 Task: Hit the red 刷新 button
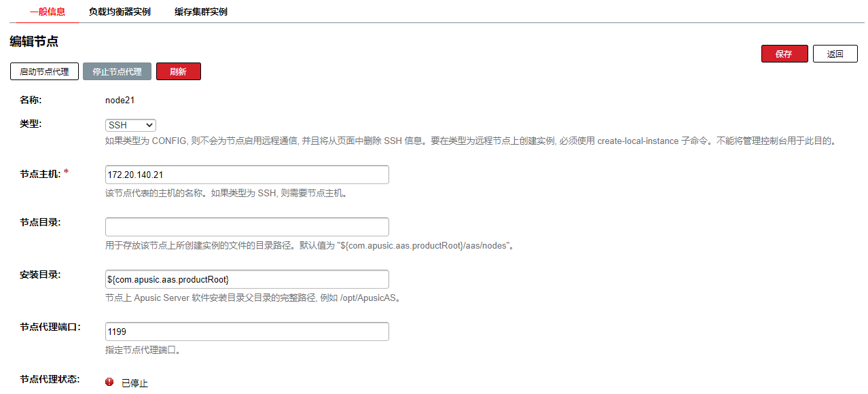[178, 71]
